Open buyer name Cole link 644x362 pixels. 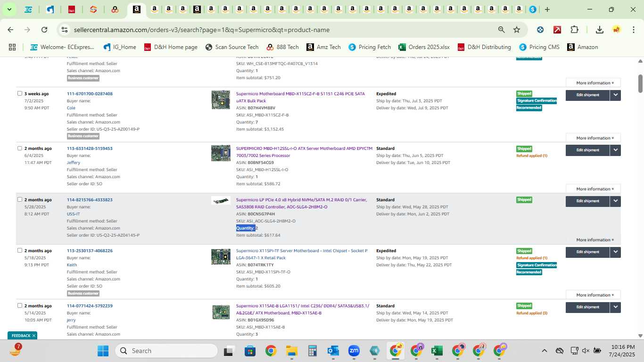tap(71, 108)
